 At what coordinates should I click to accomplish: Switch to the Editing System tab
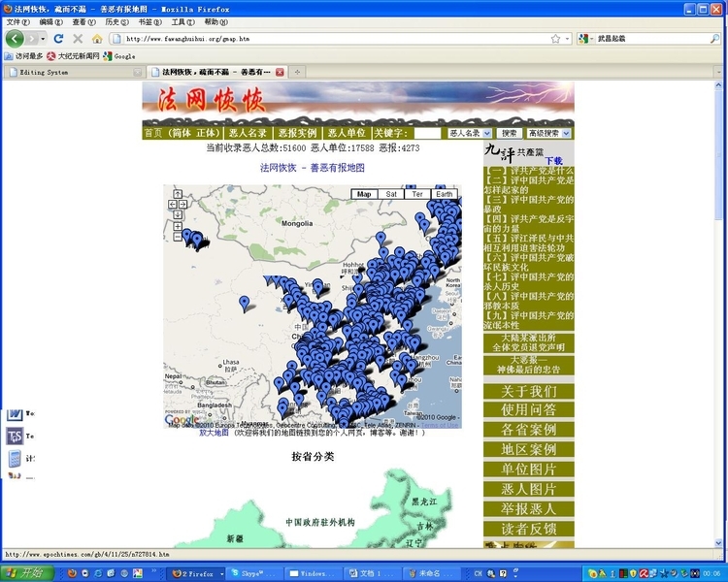(73, 72)
